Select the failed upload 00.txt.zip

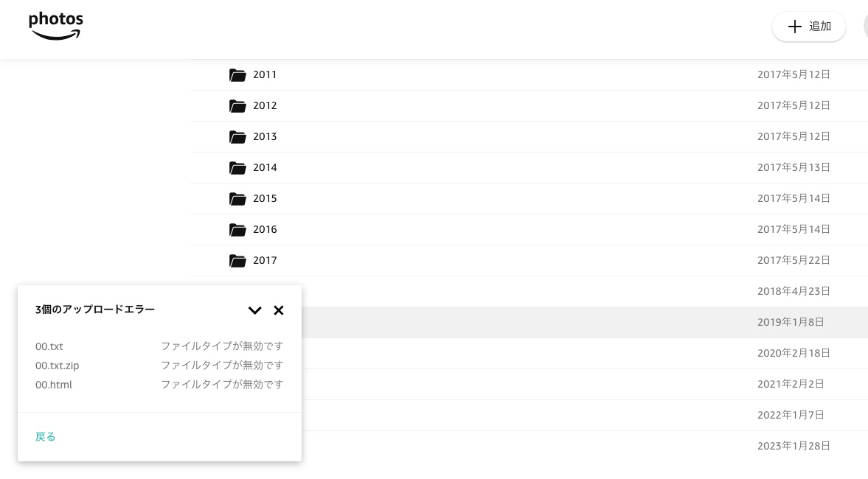[x=58, y=366]
